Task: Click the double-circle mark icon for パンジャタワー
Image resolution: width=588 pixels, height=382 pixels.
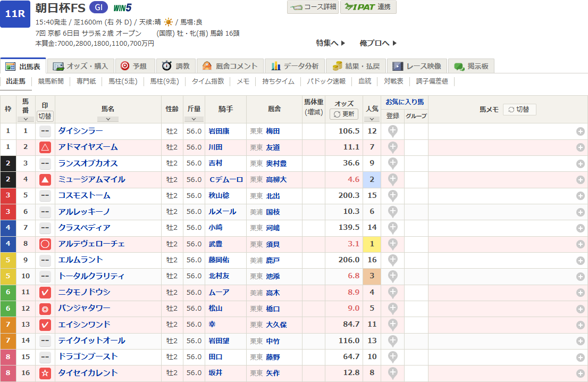Action: point(45,309)
